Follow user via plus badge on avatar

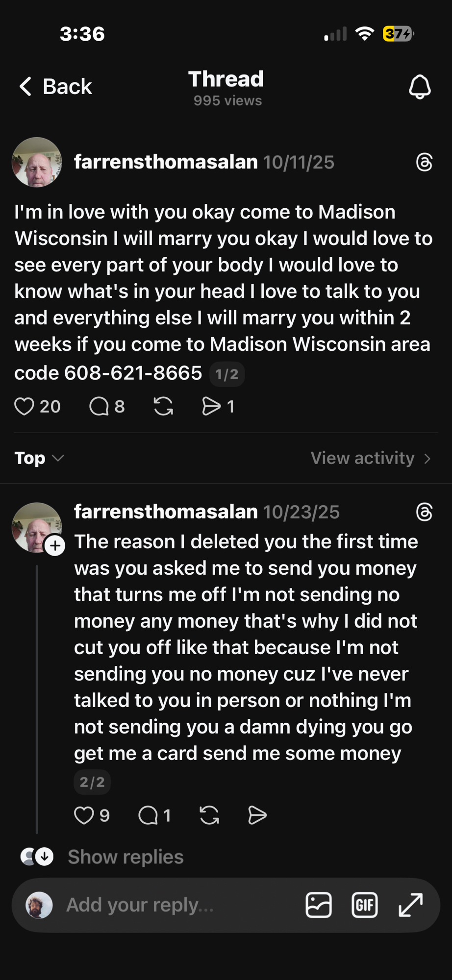click(x=55, y=545)
